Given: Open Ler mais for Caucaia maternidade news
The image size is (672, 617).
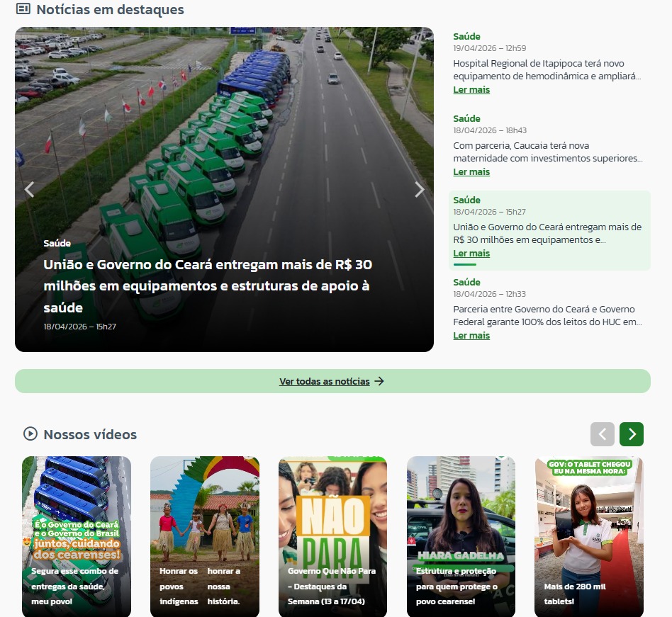Looking at the screenshot, I should pyautogui.click(x=471, y=172).
